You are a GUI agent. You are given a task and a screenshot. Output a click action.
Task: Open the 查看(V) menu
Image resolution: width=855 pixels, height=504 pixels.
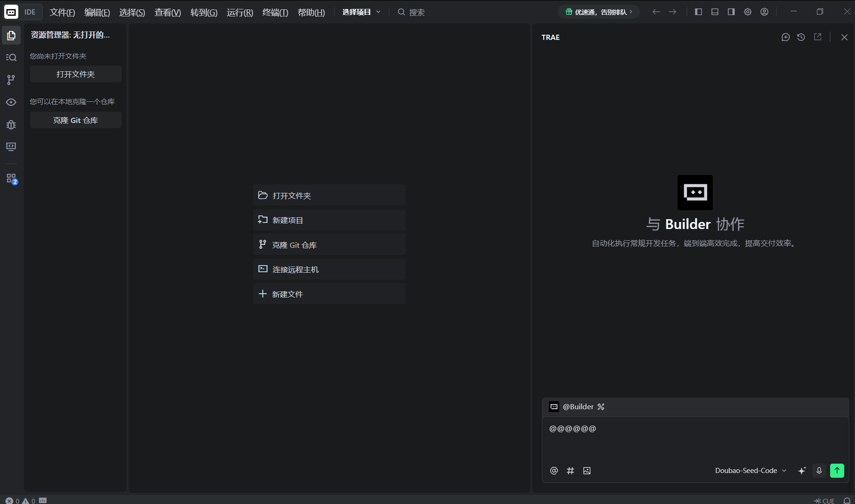[168, 12]
